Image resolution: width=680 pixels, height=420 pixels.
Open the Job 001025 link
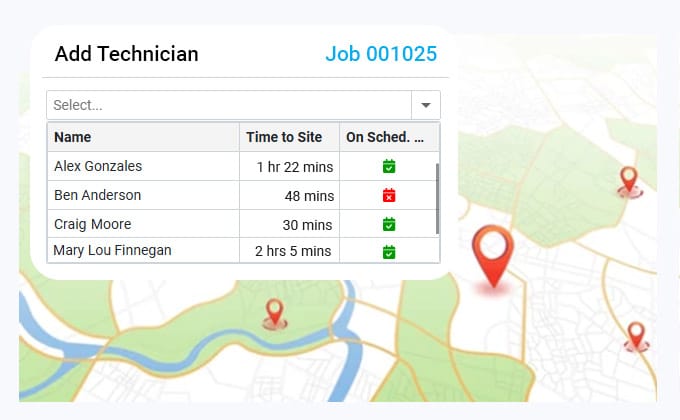pyautogui.click(x=381, y=54)
